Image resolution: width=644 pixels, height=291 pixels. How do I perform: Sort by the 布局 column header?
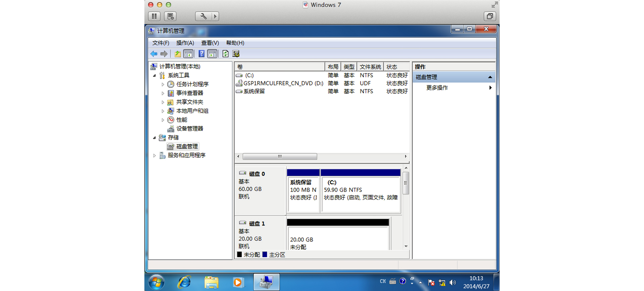point(333,67)
